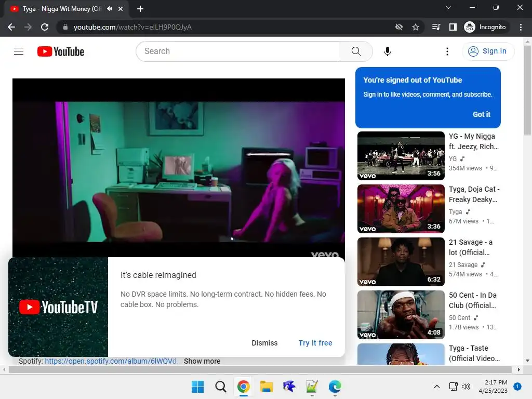Click the Sonic app icon in taskbar
532x399 pixels.
(x=289, y=387)
